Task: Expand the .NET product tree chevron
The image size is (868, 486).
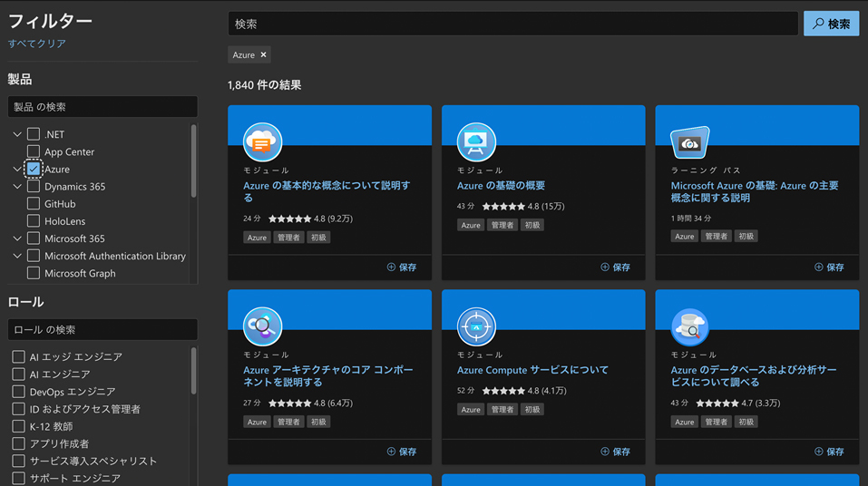Action: pos(17,134)
